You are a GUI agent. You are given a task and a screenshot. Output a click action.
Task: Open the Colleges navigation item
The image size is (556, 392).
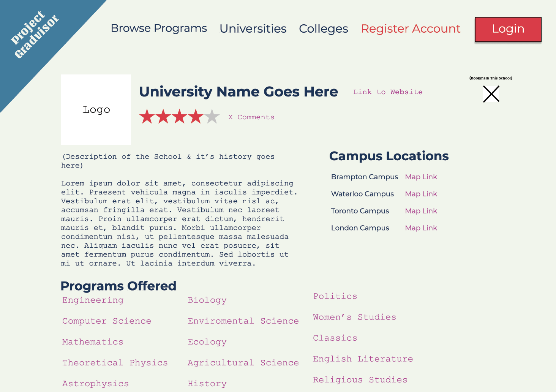point(324,29)
